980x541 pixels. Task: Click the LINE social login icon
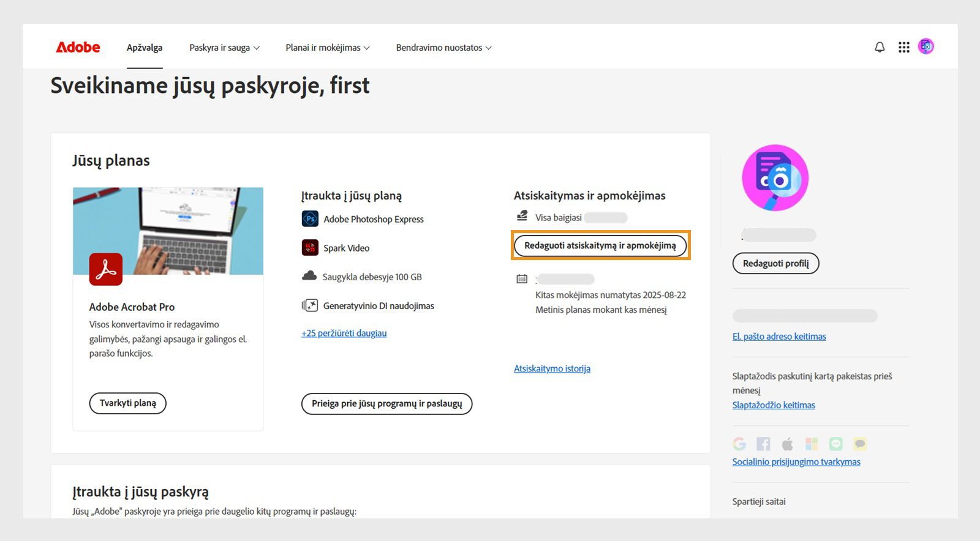coord(836,444)
